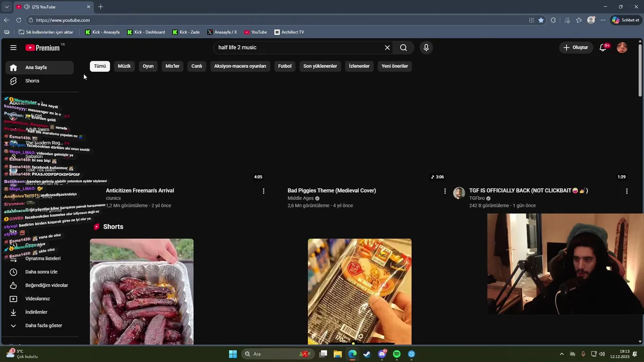Select the İzlenenler filter chip

[359, 66]
